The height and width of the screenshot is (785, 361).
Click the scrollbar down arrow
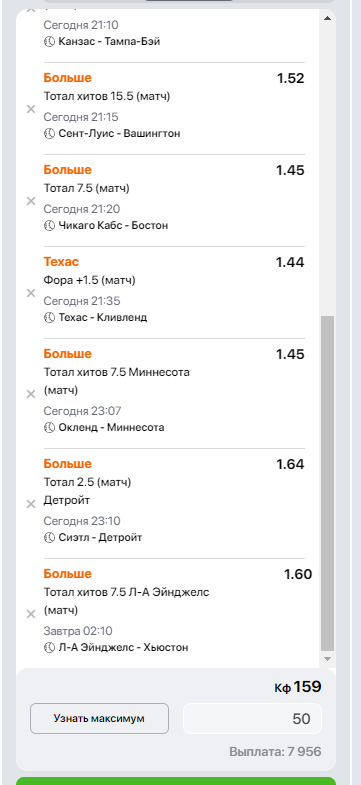click(327, 659)
